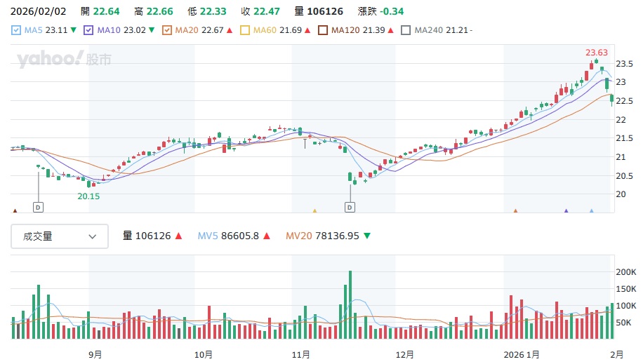Image resolution: width=643 pixels, height=364 pixels.
Task: Turn on the MA120 moving average
Action: point(323,30)
